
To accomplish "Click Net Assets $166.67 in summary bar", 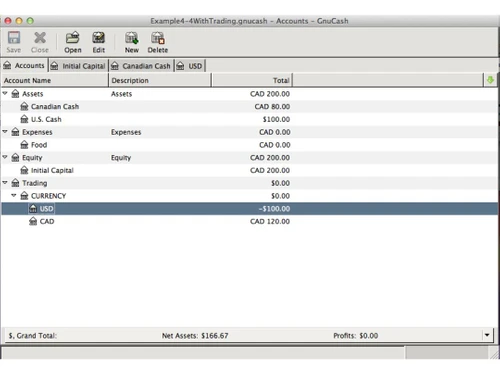I will click(x=195, y=336).
